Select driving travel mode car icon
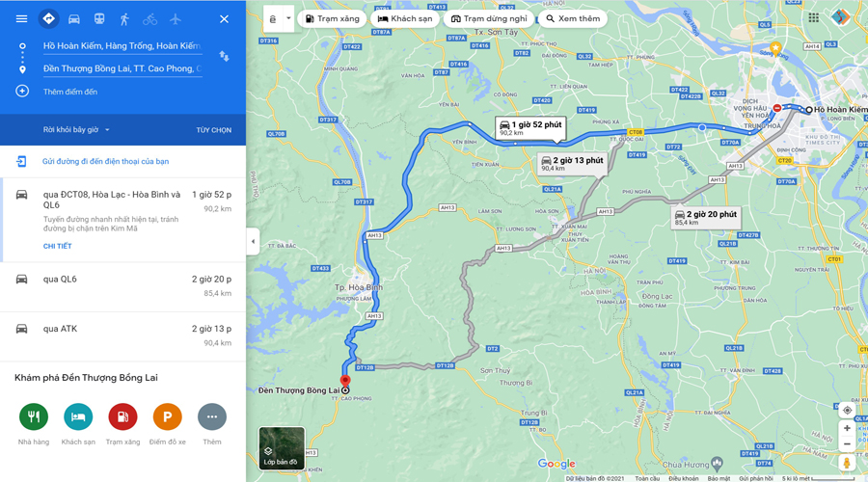The width and height of the screenshot is (868, 482). (73, 19)
